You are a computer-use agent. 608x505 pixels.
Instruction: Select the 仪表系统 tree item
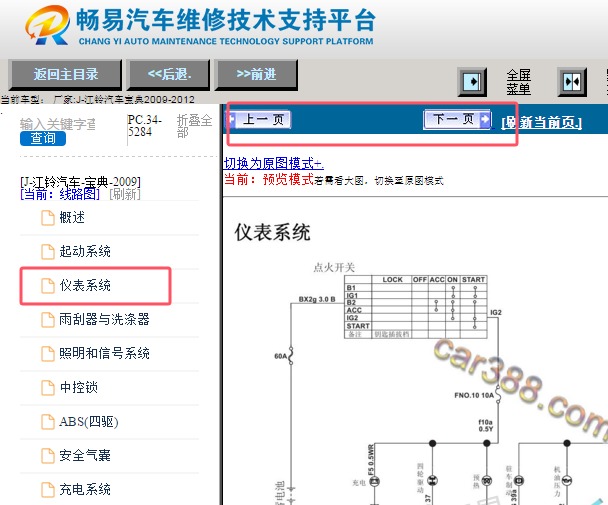(85, 285)
